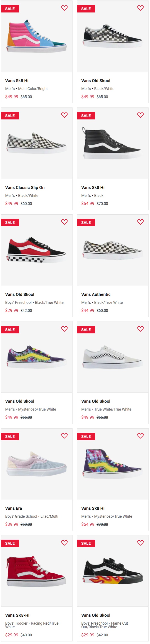Favorite the flame cut out Old Skool
150x644 pixels.
tap(140, 543)
